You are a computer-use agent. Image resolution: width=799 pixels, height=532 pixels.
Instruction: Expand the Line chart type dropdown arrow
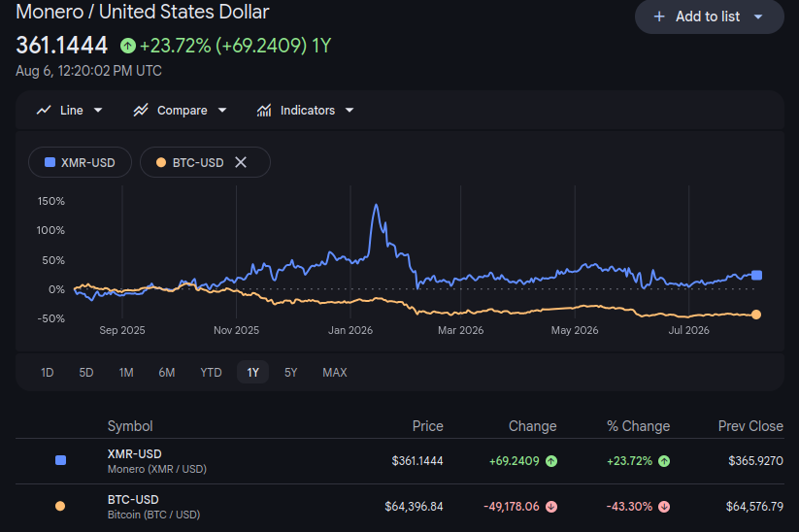[98, 110]
